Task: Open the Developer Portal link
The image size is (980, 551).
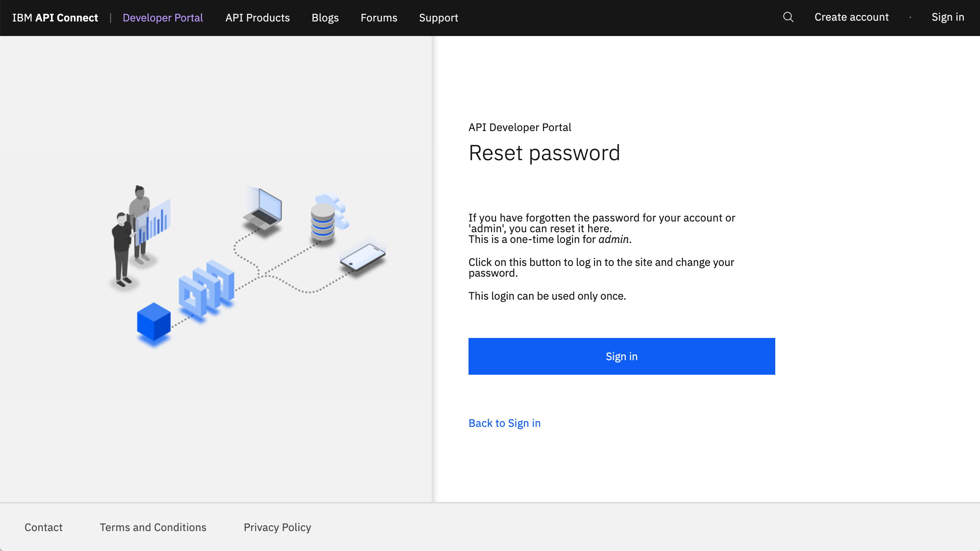Action: [x=163, y=18]
